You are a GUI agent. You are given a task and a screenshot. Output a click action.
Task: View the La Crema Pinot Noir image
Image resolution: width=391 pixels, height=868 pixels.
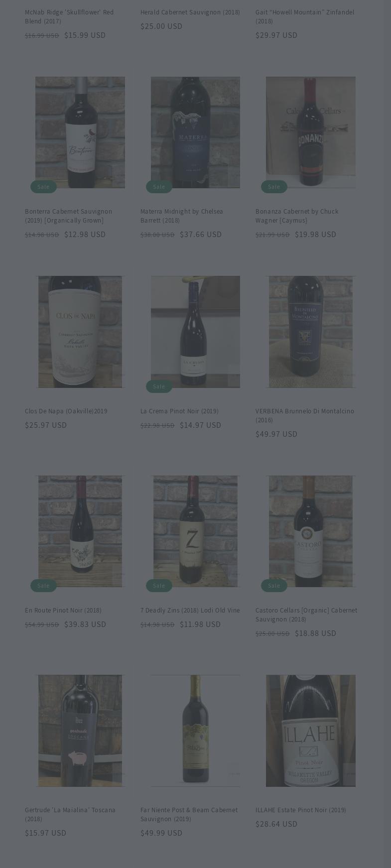(195, 332)
